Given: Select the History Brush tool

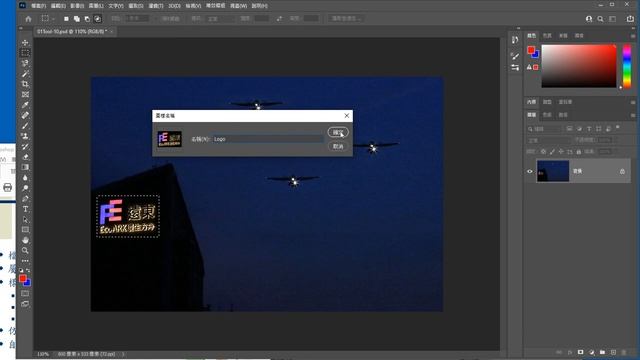Looking at the screenshot, I should click(25, 147).
